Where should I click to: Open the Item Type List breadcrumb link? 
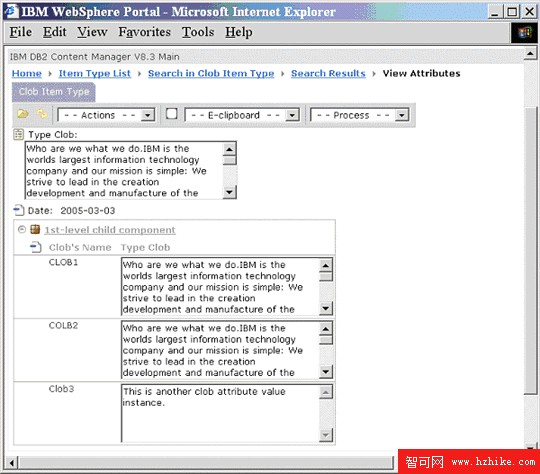95,73
